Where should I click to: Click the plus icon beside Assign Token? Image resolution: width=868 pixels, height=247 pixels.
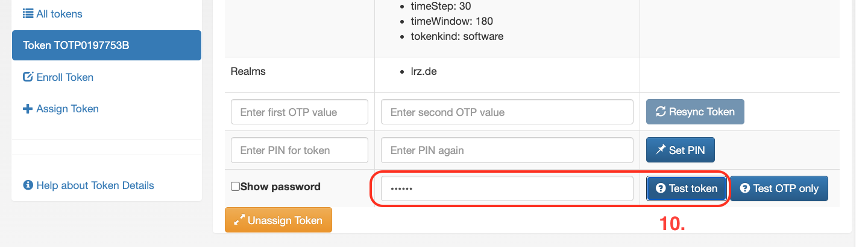[x=28, y=109]
